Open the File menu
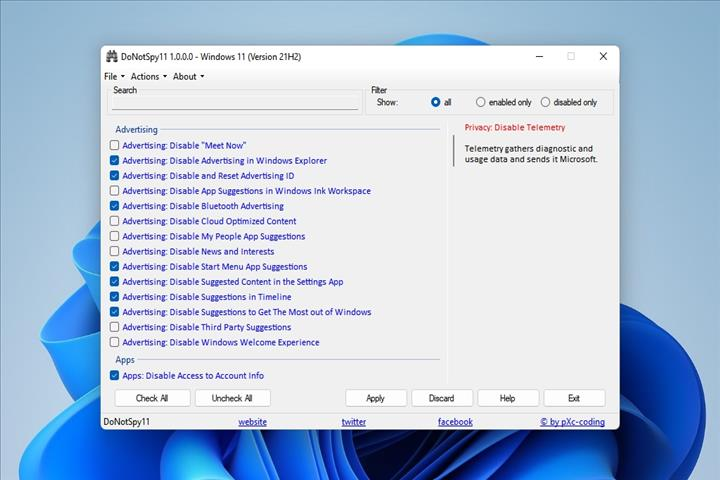The image size is (720, 480). coord(114,76)
